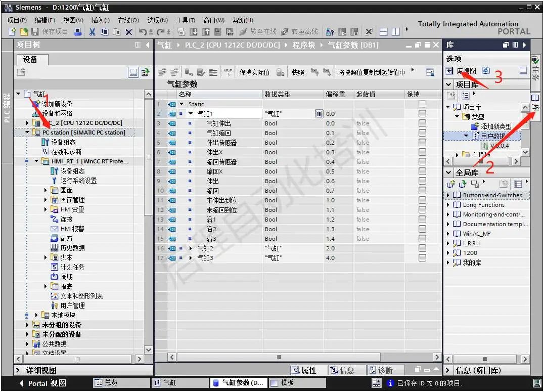Screen dimensions: 544x392
Task: Click the 库 side tab book icon
Action: click(535, 99)
